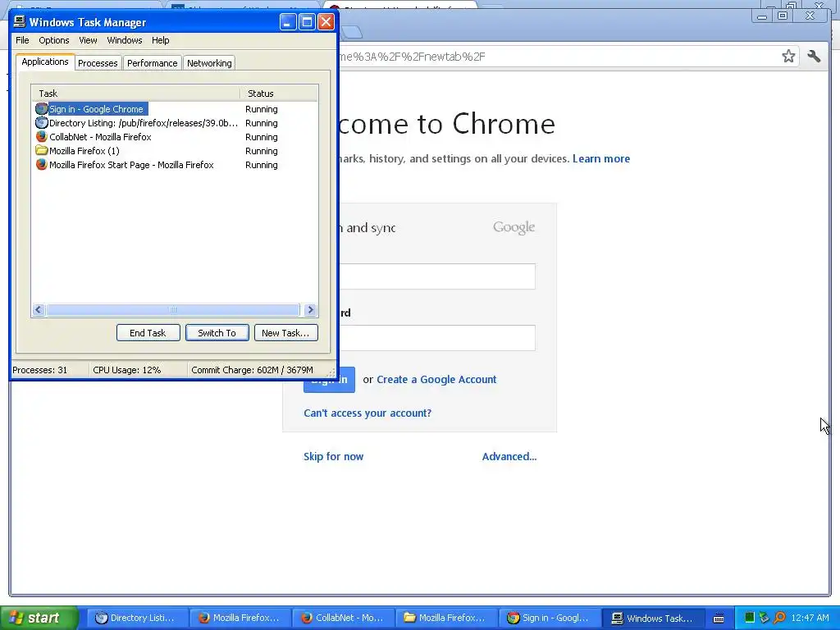The height and width of the screenshot is (630, 840).
Task: Select the Applications tab
Action: [x=45, y=62]
